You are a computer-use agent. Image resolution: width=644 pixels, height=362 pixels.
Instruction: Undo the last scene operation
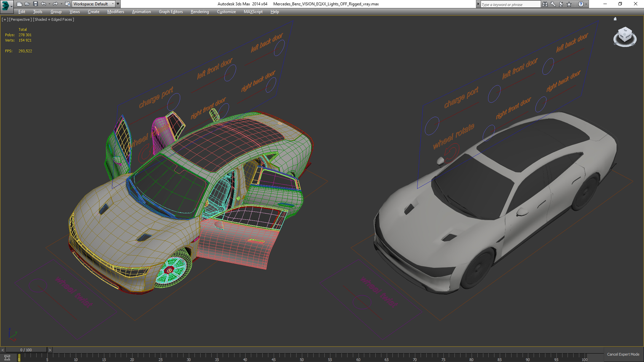tap(43, 4)
